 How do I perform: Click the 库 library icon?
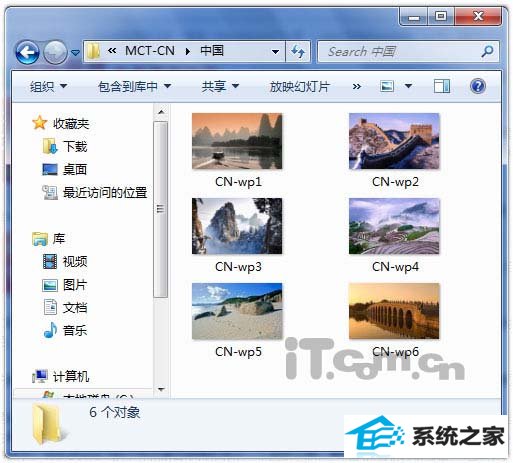[x=40, y=239]
